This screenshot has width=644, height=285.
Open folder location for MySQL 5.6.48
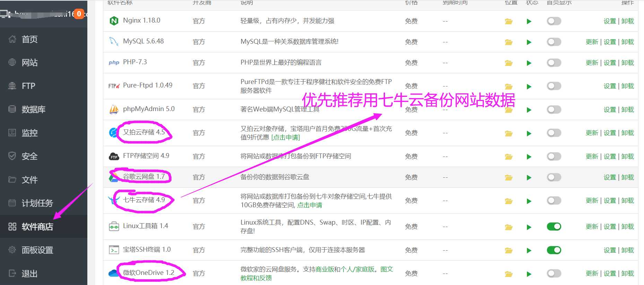tap(508, 42)
